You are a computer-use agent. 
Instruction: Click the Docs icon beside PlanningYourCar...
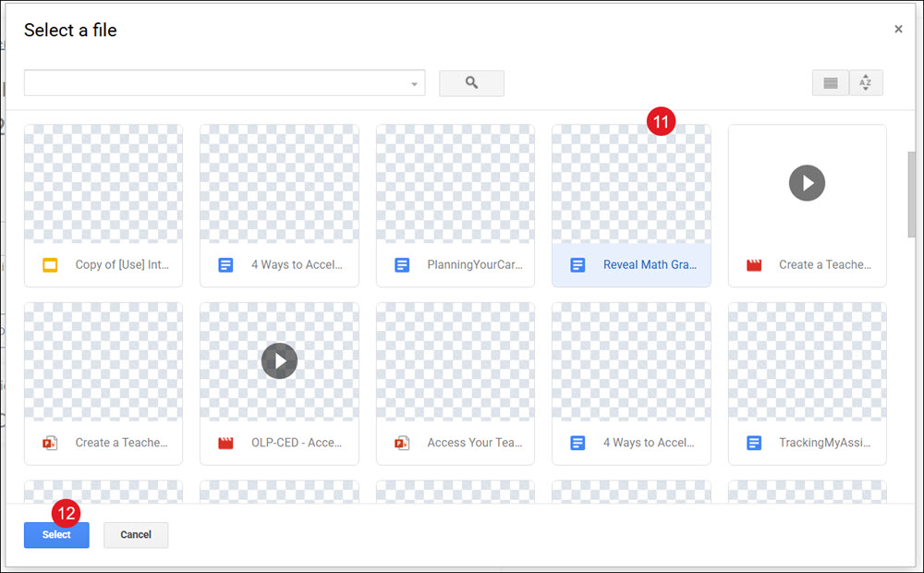402,265
